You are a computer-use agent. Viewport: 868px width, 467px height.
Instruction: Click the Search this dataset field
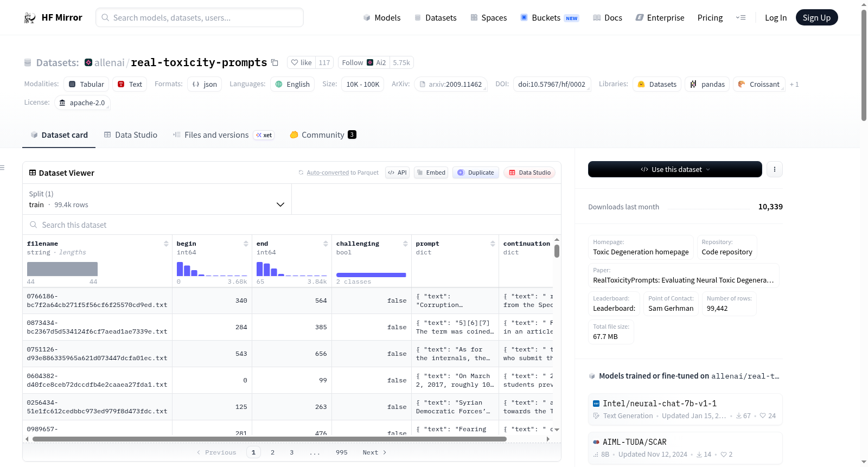[x=292, y=225]
